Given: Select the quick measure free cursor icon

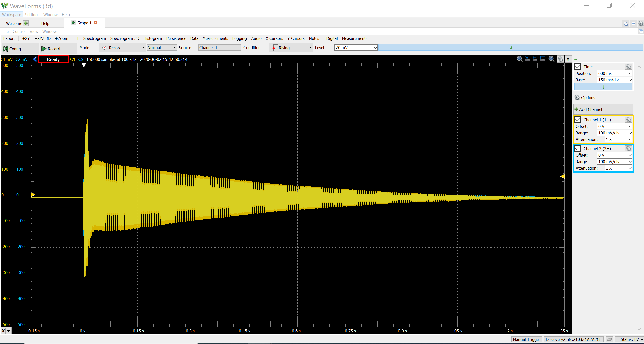Looking at the screenshot, I should tap(527, 59).
